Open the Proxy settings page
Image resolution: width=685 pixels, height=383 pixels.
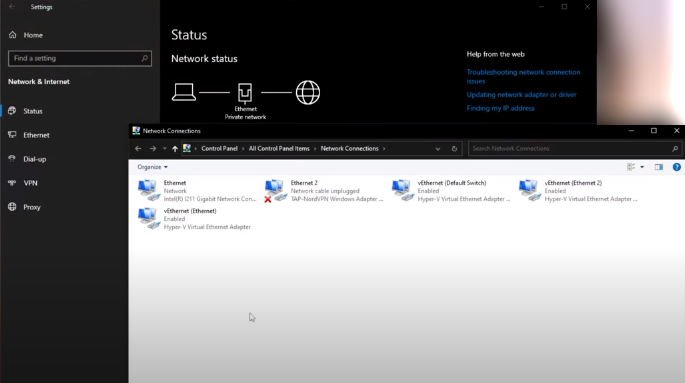(32, 207)
